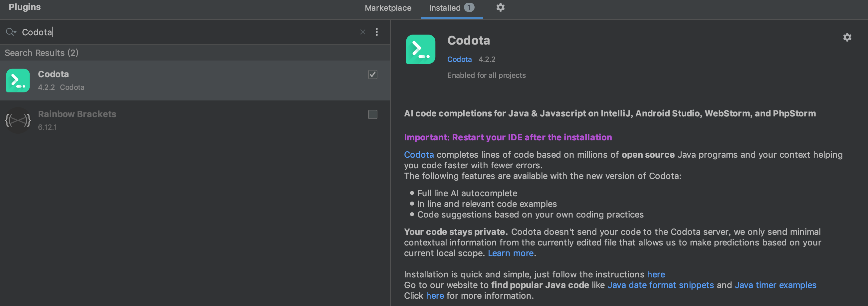The height and width of the screenshot is (306, 868).
Task: Clear the search field with the X icon
Action: pyautogui.click(x=362, y=32)
